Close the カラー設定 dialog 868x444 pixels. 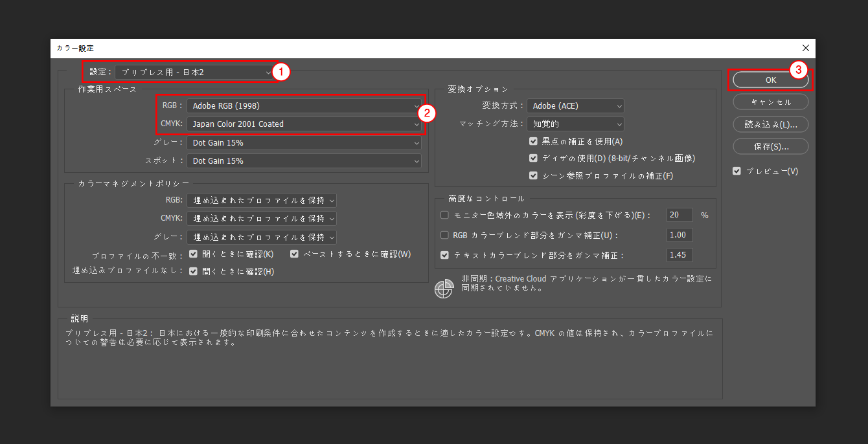(x=805, y=48)
